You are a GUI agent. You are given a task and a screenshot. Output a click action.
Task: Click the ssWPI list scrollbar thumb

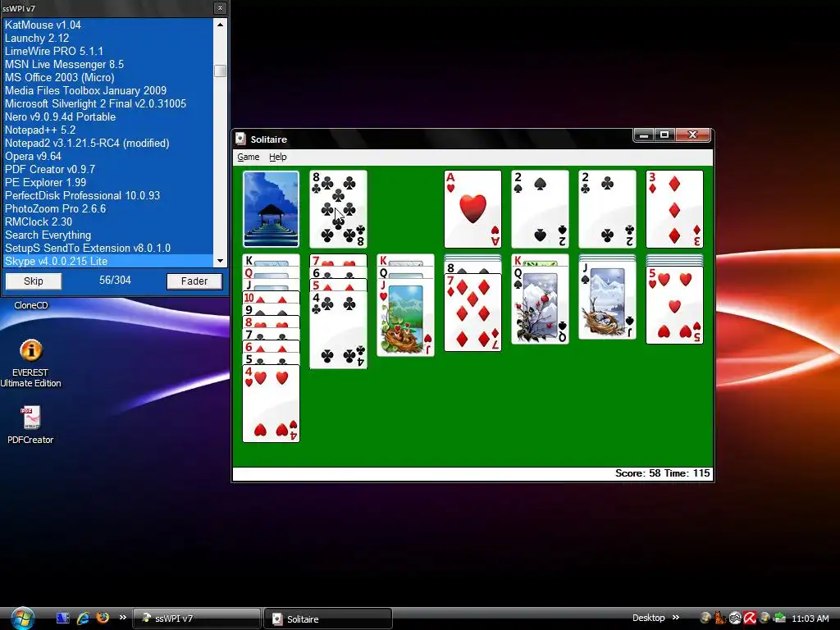point(220,71)
